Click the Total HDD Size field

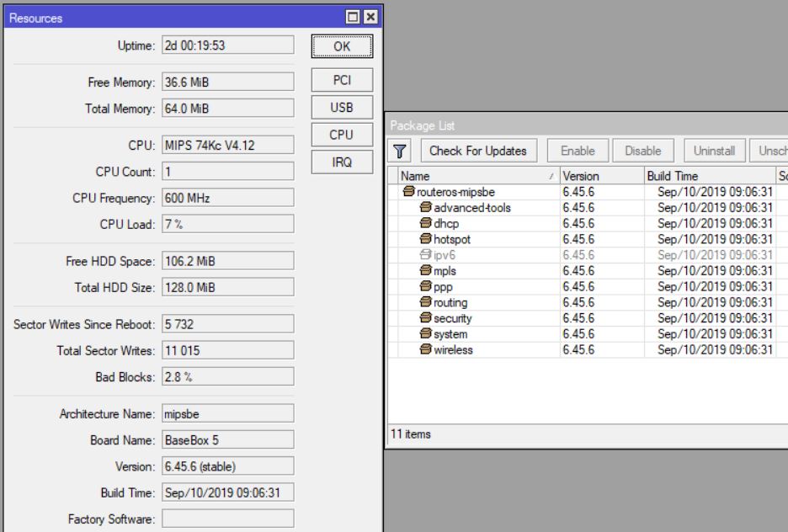(x=227, y=287)
